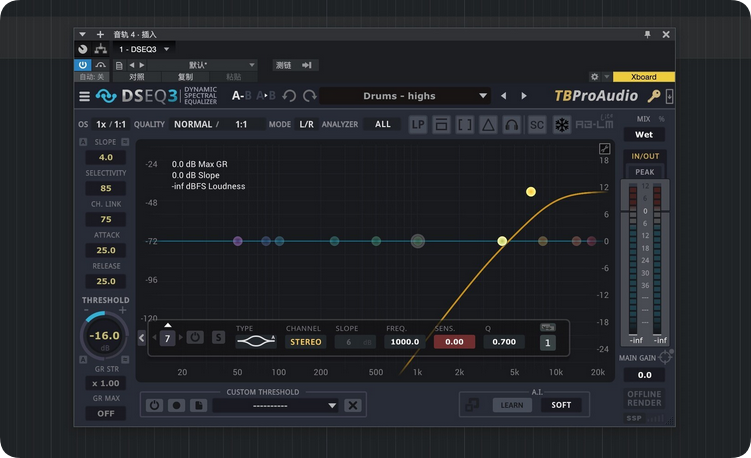Click the MAIN GAIN 0.0 value
751x458 pixels.
[644, 375]
